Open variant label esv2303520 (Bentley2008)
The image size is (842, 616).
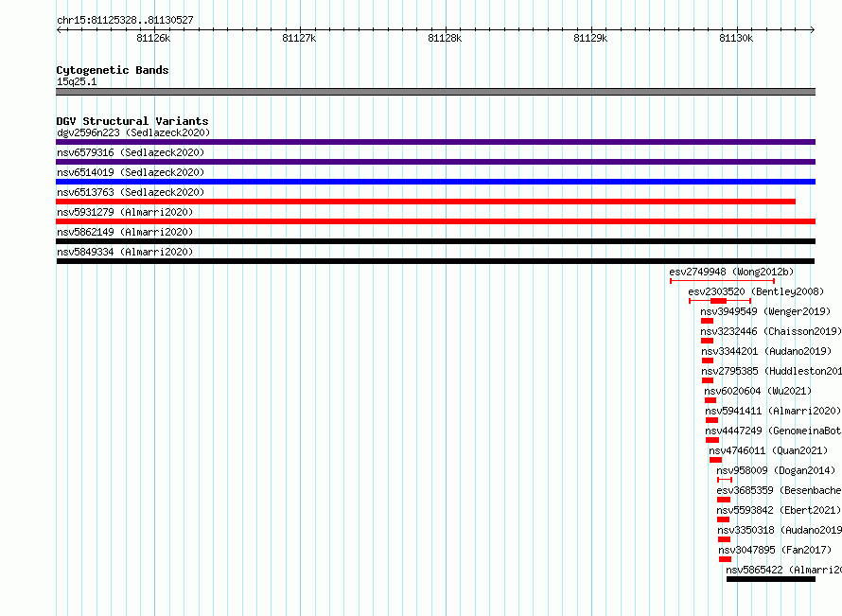coord(756,291)
